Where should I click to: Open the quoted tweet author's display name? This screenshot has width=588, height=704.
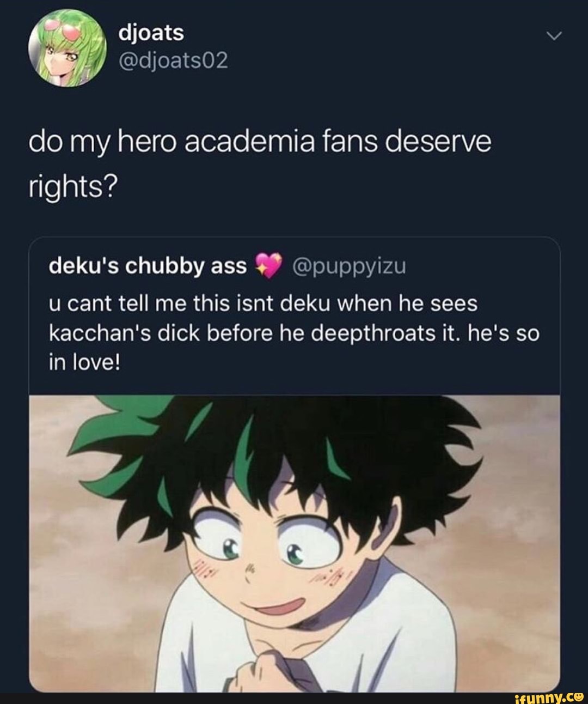pyautogui.click(x=148, y=266)
